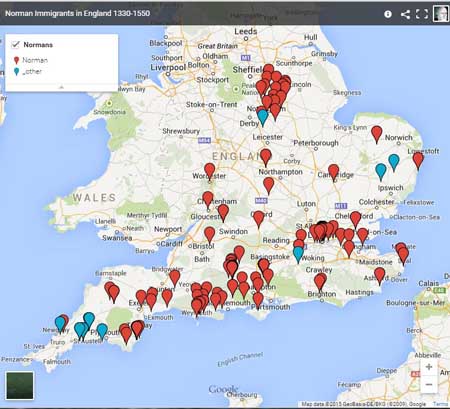Click the Calais label
Screen dimensions: 450x409
pyautogui.click(x=428, y=283)
